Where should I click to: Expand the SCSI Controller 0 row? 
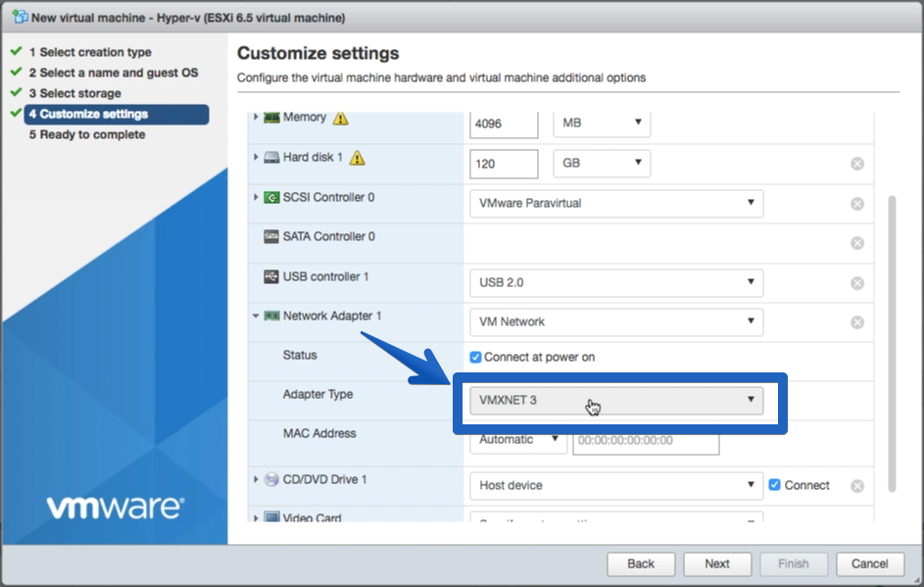click(256, 197)
